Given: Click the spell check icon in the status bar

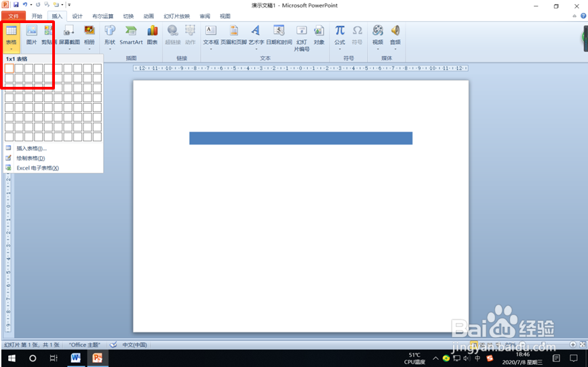Looking at the screenshot, I should click(113, 345).
